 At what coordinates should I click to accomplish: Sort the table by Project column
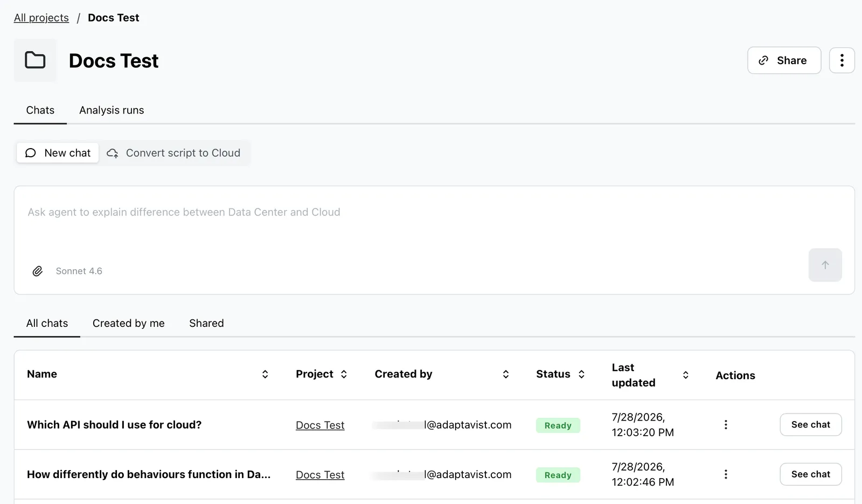tap(344, 374)
